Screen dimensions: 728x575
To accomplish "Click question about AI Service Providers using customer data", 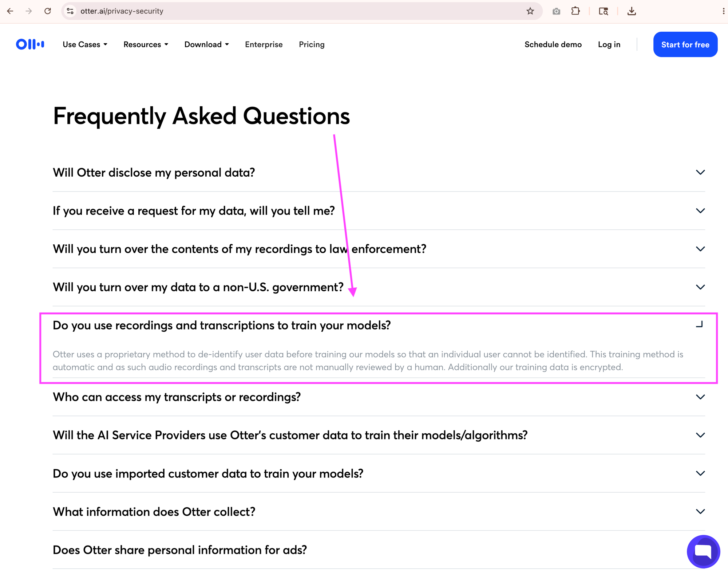I will pyautogui.click(x=290, y=435).
